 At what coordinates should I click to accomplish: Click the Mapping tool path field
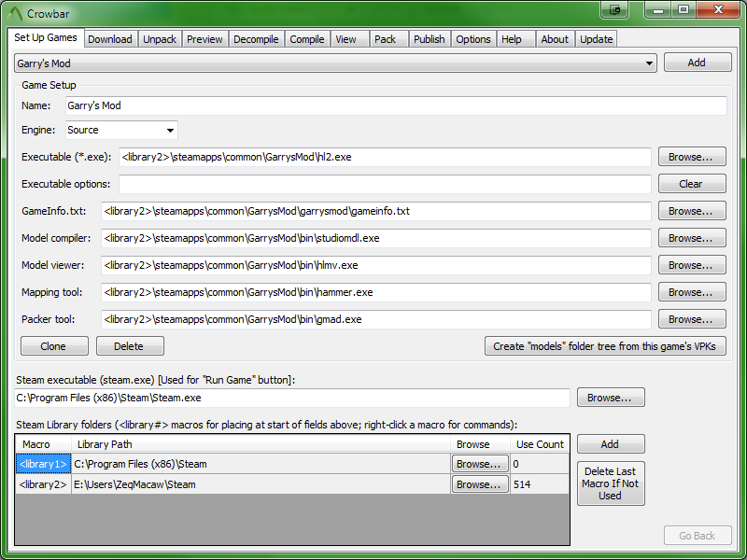(x=376, y=292)
